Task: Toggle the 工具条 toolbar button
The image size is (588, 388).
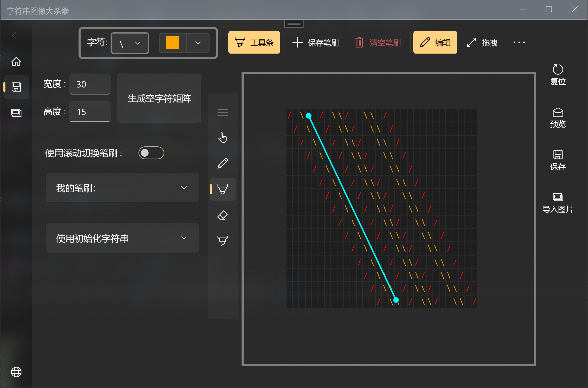Action: point(254,42)
